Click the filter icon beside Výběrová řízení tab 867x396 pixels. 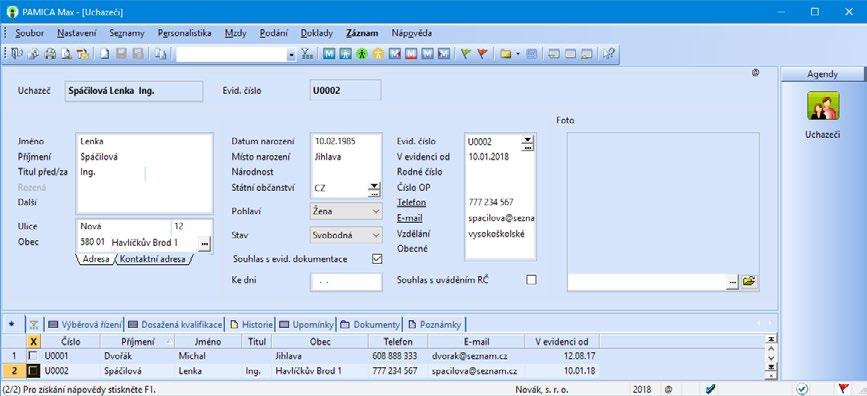point(35,324)
